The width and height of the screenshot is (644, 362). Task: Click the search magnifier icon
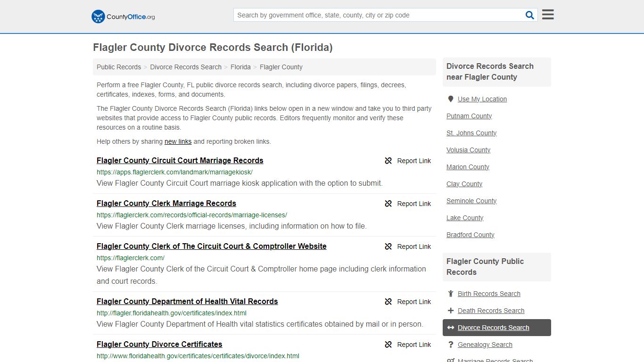point(530,15)
